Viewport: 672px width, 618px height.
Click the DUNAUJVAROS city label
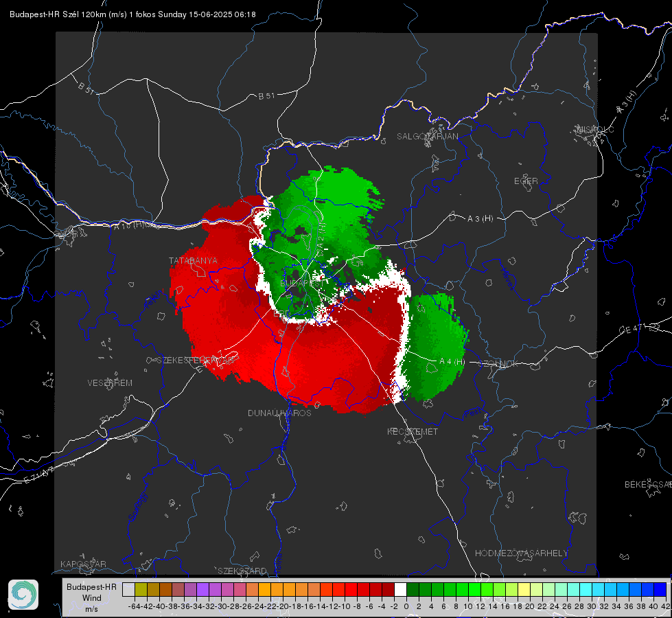tap(279, 413)
